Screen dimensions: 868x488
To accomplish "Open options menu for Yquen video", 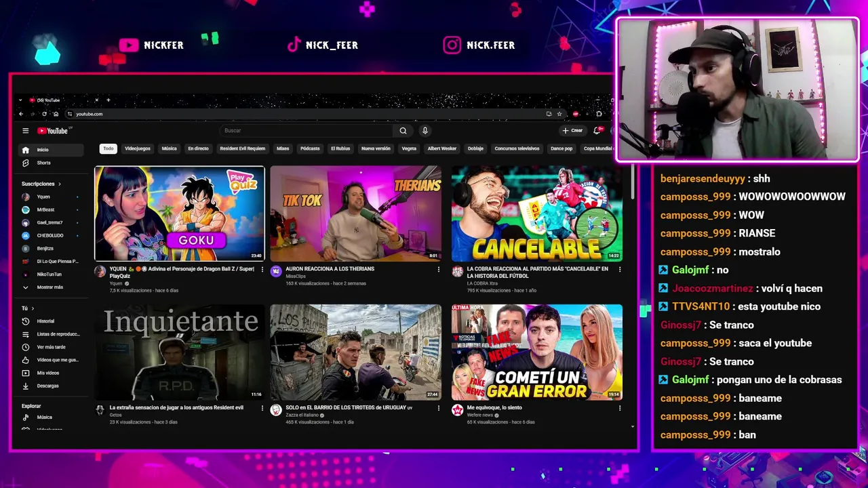I will coord(262,270).
